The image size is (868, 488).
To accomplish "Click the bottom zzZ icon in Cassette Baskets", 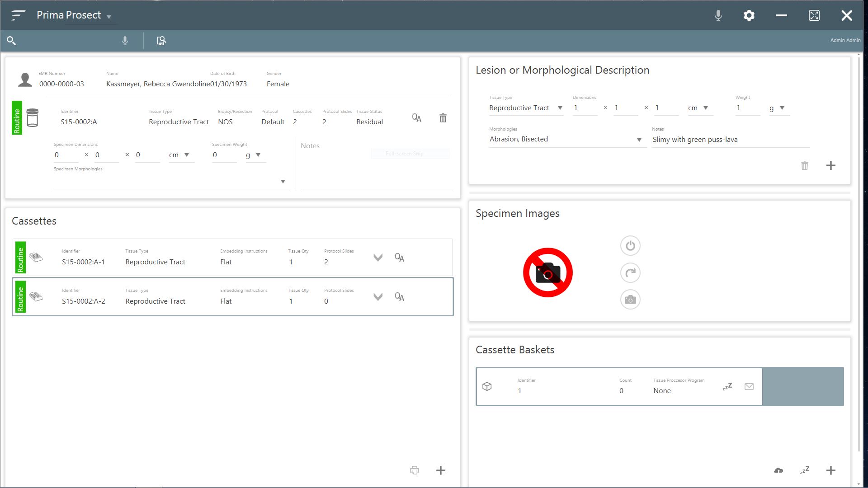I will [x=805, y=470].
